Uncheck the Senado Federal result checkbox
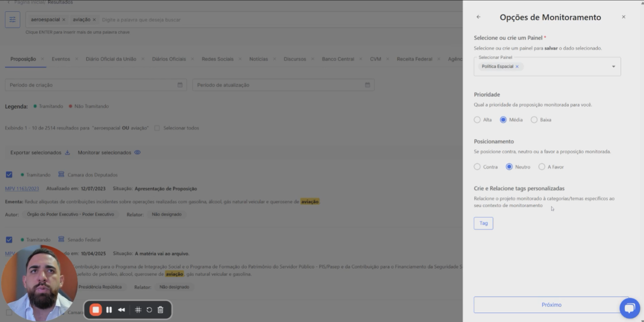644x322 pixels. click(9, 240)
